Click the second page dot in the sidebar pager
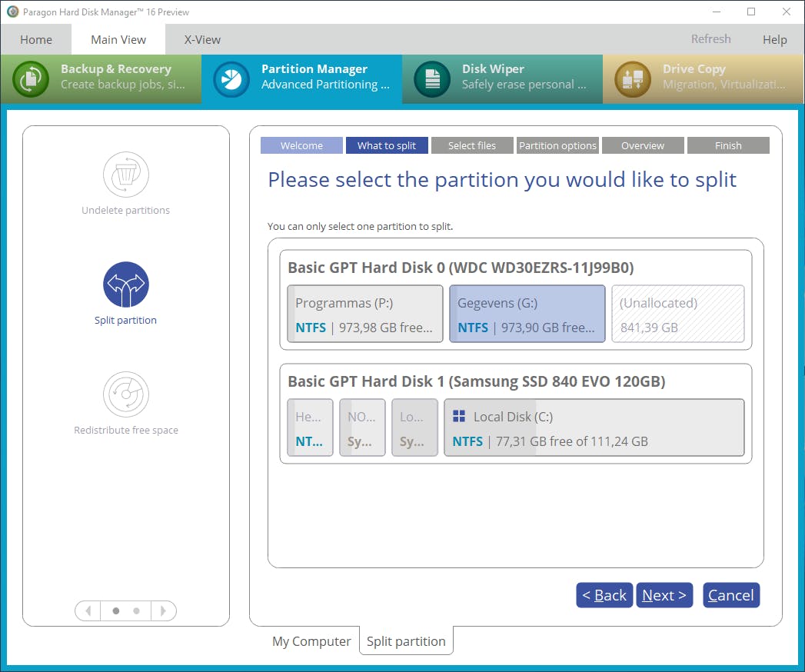Image resolution: width=805 pixels, height=672 pixels. [136, 611]
